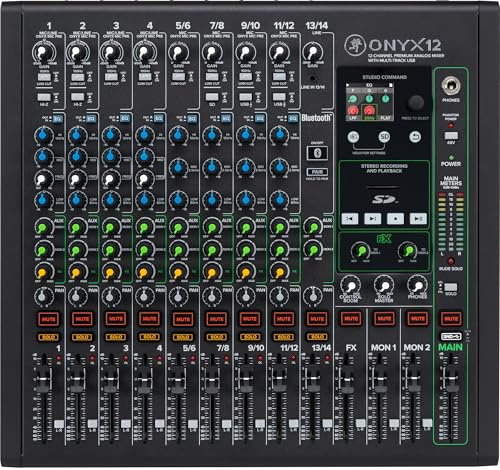The width and height of the screenshot is (500, 470).
Task: Click the Phones level knob
Action: coord(417,286)
